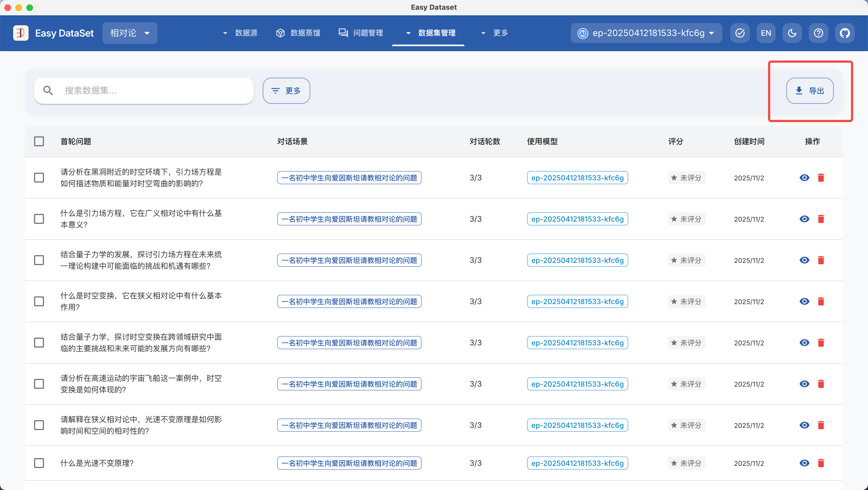This screenshot has width=868, height=490.
Task: Open the 更多 filter button
Action: tap(286, 91)
